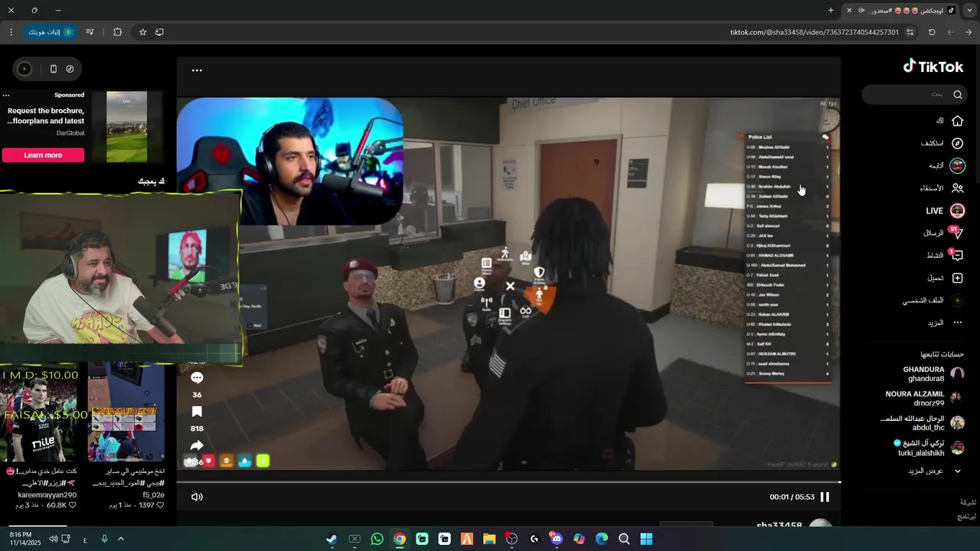Bookmark page with star icon
This screenshot has width=980, height=551.
click(x=142, y=32)
